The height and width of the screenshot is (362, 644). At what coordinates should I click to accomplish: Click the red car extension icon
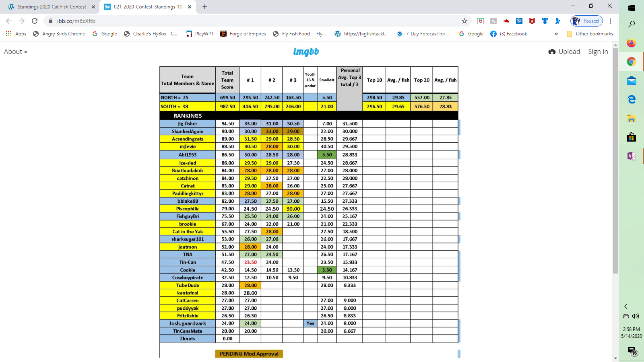click(506, 21)
